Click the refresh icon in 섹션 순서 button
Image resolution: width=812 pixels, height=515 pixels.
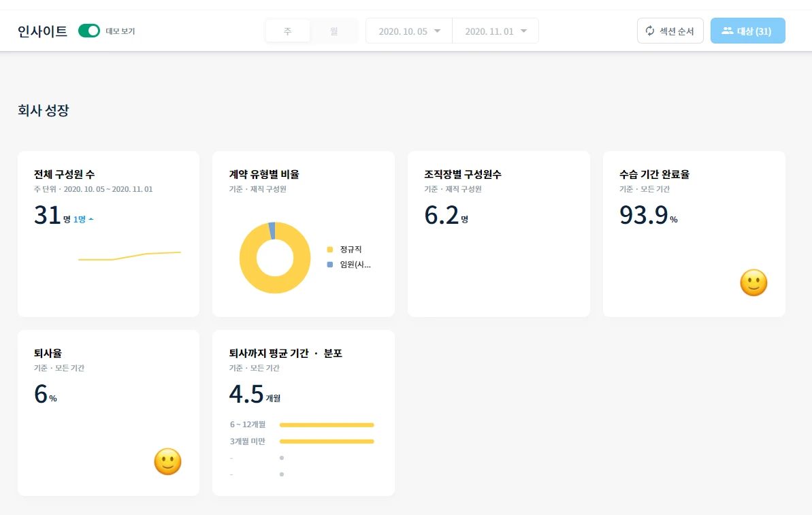(650, 31)
